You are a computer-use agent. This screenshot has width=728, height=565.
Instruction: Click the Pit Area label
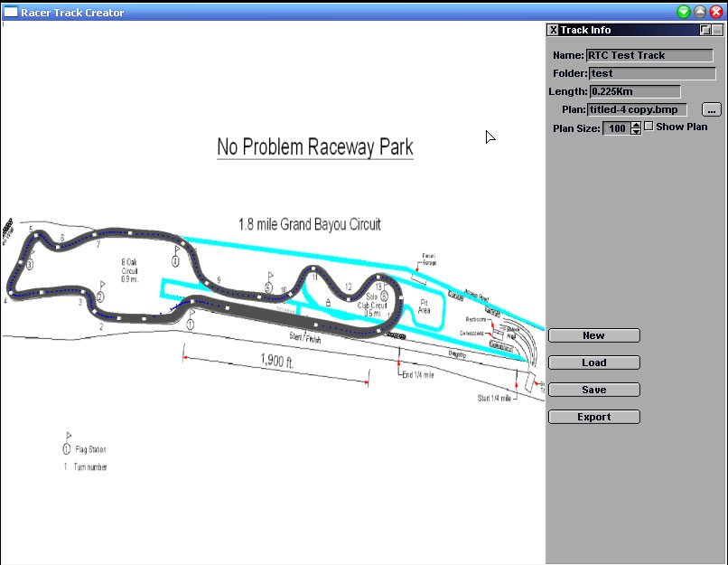[424, 306]
